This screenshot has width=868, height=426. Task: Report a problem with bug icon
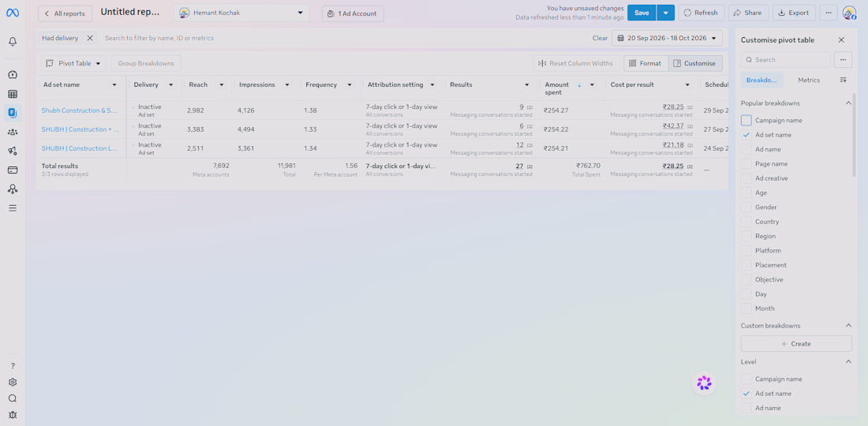(x=12, y=415)
